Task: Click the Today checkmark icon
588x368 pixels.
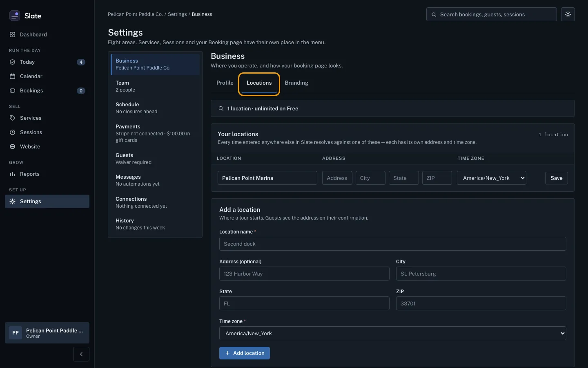Action: click(x=12, y=62)
